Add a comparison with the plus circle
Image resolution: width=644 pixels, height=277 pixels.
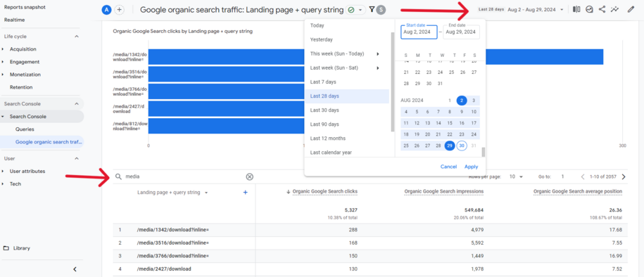click(119, 10)
